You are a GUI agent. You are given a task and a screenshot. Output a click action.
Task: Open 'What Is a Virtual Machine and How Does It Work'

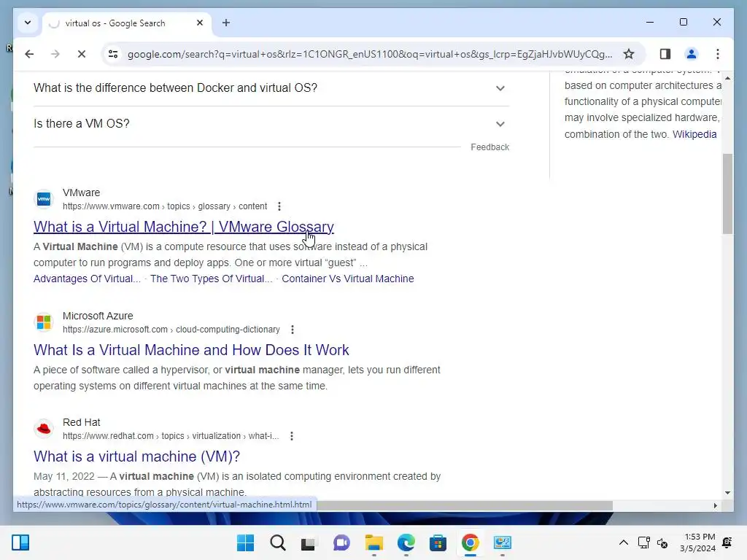point(191,350)
